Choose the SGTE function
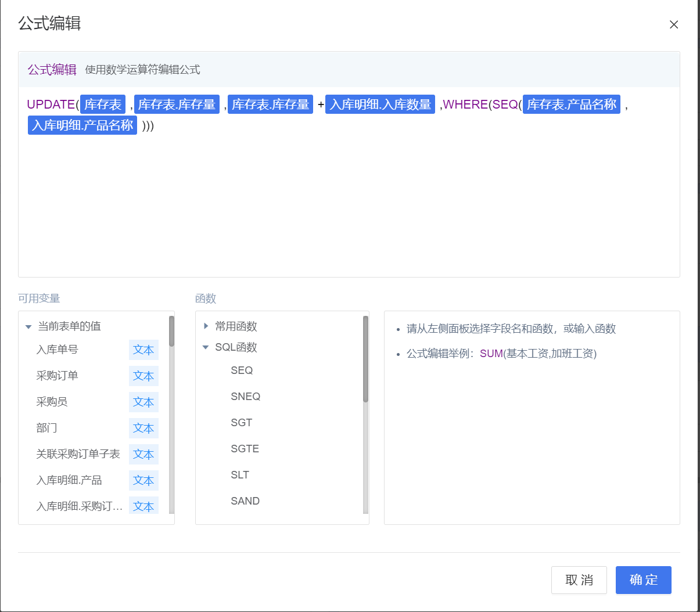The height and width of the screenshot is (612, 700). pyautogui.click(x=245, y=449)
